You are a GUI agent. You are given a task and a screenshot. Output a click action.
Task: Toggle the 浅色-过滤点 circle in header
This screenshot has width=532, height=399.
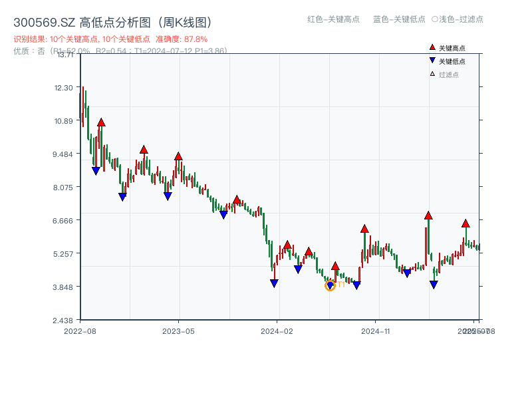[434, 19]
